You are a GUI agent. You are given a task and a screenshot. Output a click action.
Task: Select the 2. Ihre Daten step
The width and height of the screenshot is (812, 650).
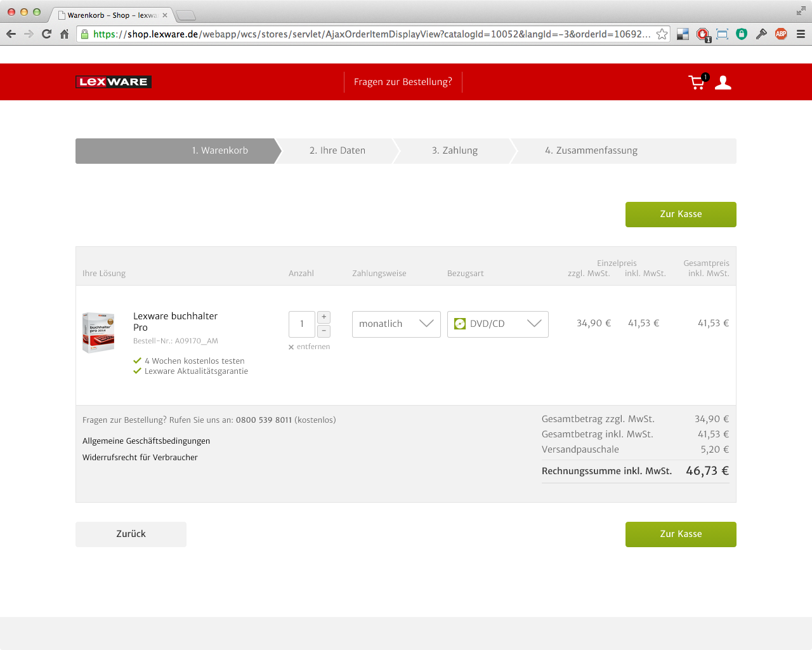click(x=337, y=151)
